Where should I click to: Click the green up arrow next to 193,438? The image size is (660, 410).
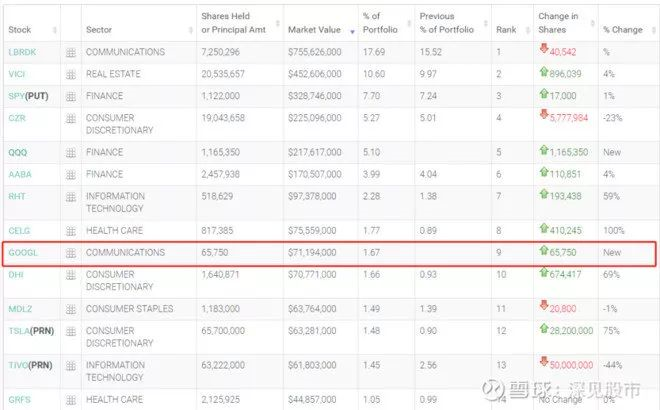click(544, 193)
